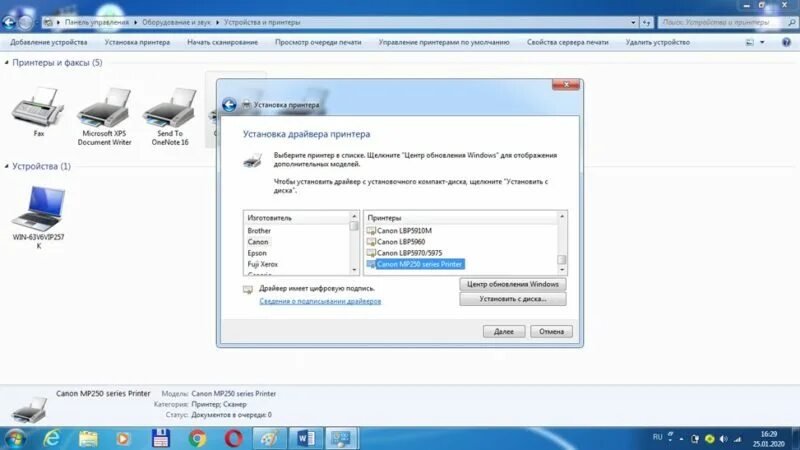Open address bar history dropdown
This screenshot has height=450, width=800.
[633, 22]
